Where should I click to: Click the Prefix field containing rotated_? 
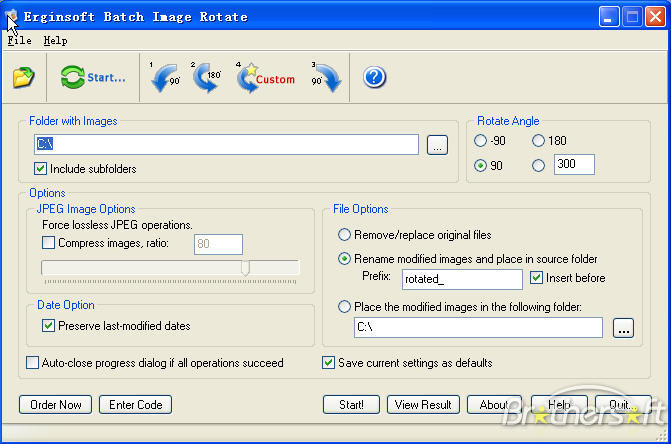point(462,279)
